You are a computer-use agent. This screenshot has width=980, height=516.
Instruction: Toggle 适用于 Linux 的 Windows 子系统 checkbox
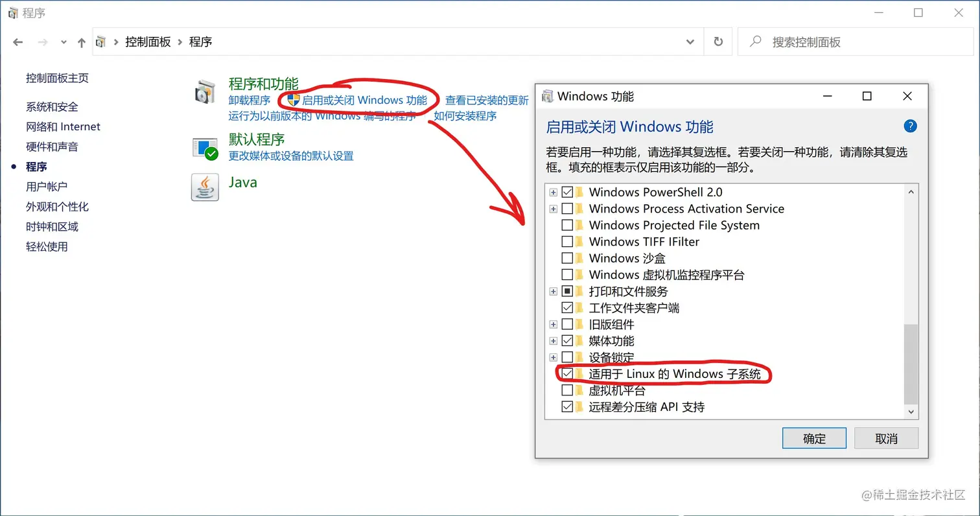coord(567,373)
